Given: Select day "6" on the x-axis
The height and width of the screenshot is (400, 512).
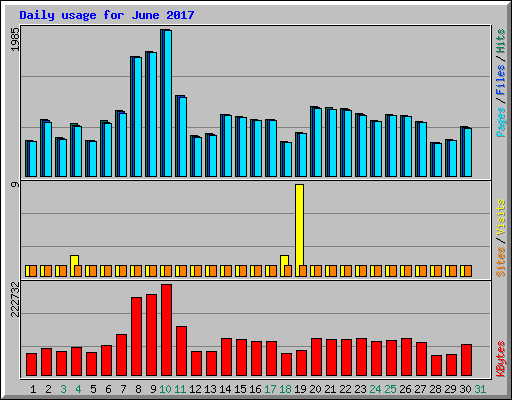Looking at the screenshot, I should [108, 389].
